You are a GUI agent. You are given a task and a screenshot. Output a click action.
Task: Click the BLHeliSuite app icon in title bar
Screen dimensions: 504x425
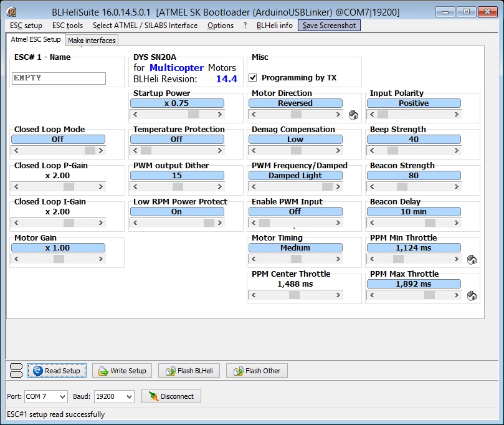[11, 11]
